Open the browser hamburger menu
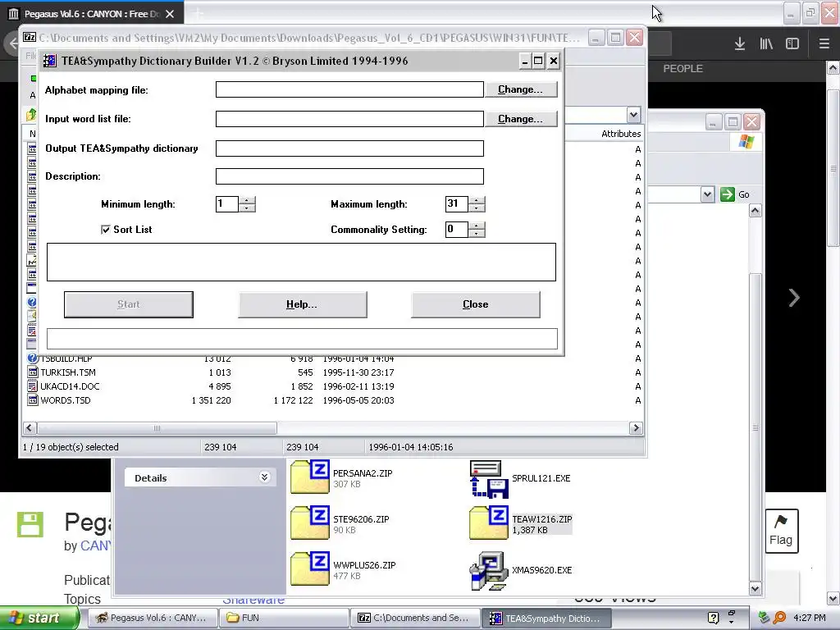840x630 pixels. point(824,44)
